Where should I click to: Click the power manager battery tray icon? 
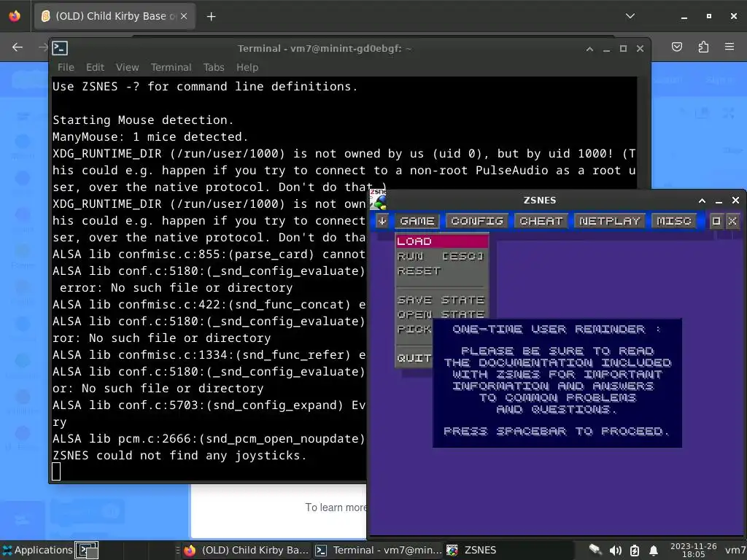(x=635, y=551)
